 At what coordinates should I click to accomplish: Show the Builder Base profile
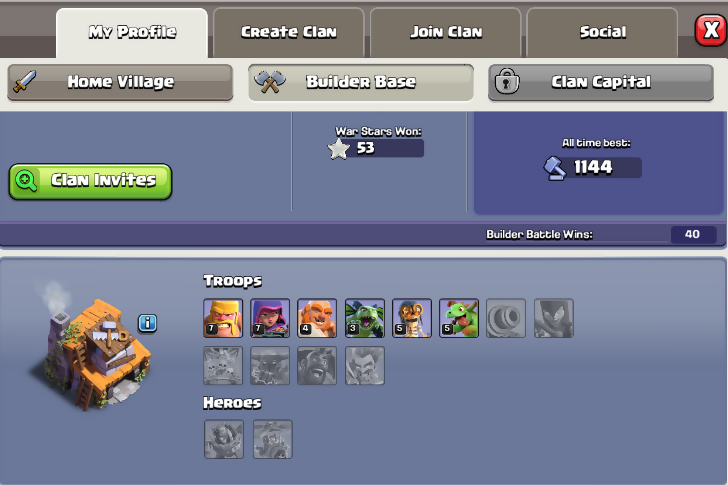click(361, 82)
